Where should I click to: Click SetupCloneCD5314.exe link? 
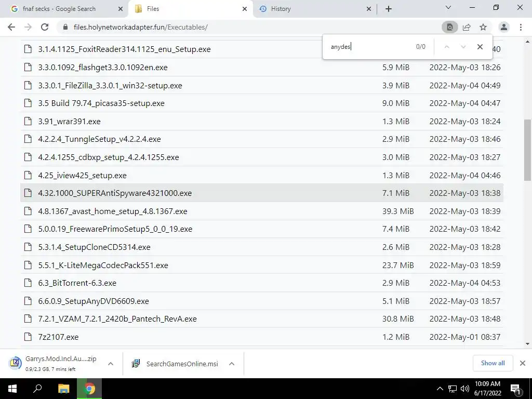pos(94,247)
